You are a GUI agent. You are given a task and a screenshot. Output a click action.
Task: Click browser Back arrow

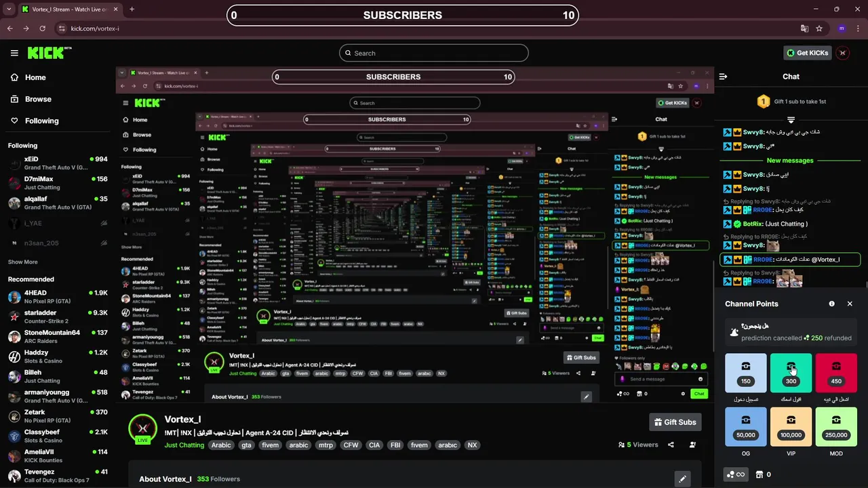pos(10,28)
